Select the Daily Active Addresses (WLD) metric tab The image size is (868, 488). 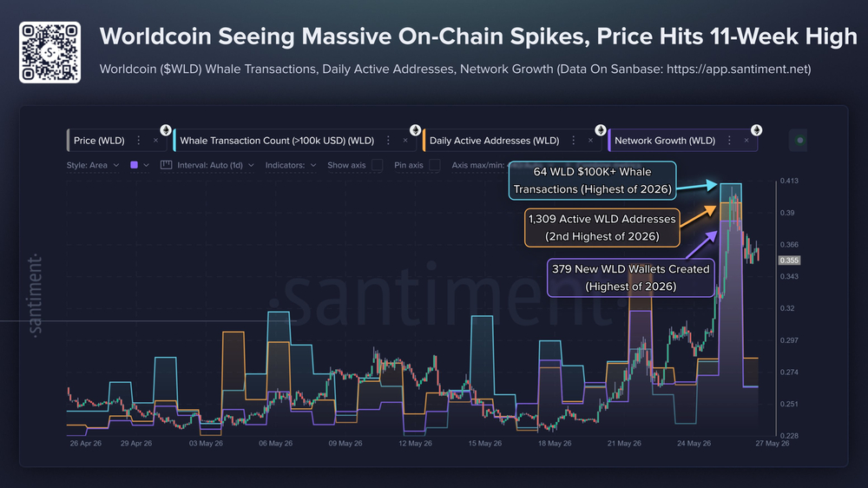[495, 141]
